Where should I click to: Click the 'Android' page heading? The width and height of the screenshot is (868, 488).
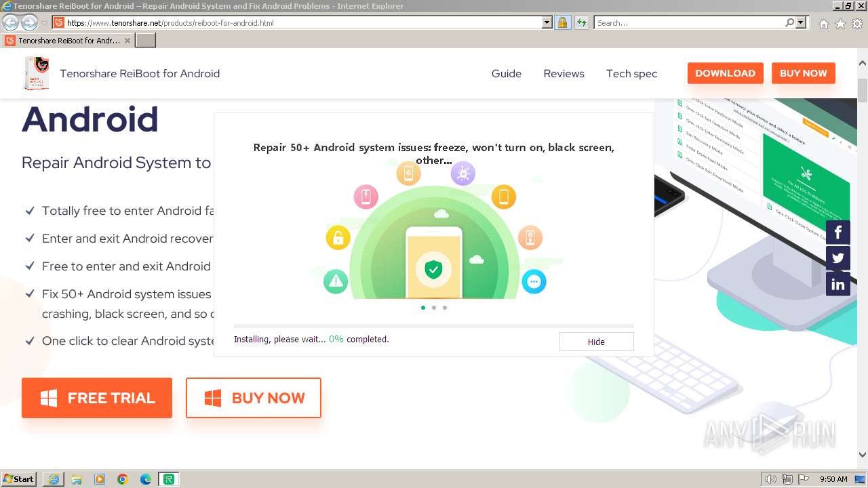click(90, 119)
